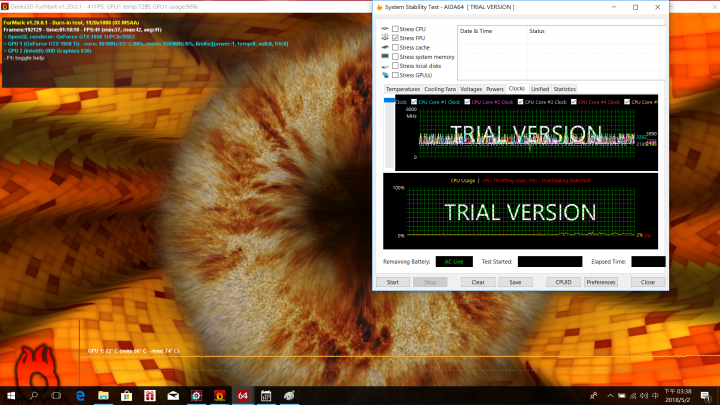Click the Clear button
The width and height of the screenshot is (720, 405).
(478, 282)
